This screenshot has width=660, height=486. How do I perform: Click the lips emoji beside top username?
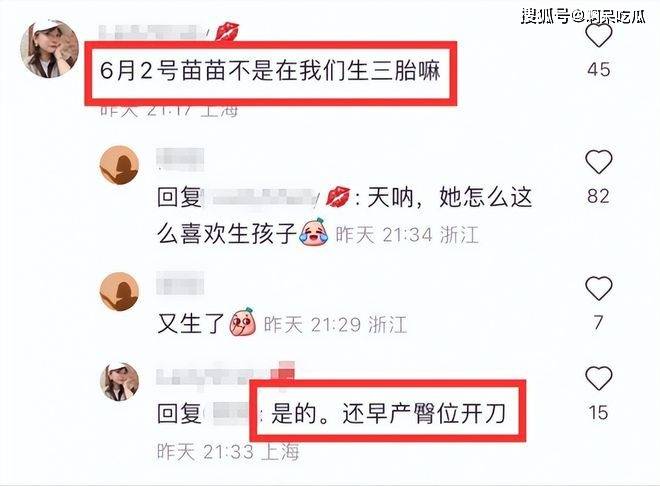pyautogui.click(x=227, y=32)
